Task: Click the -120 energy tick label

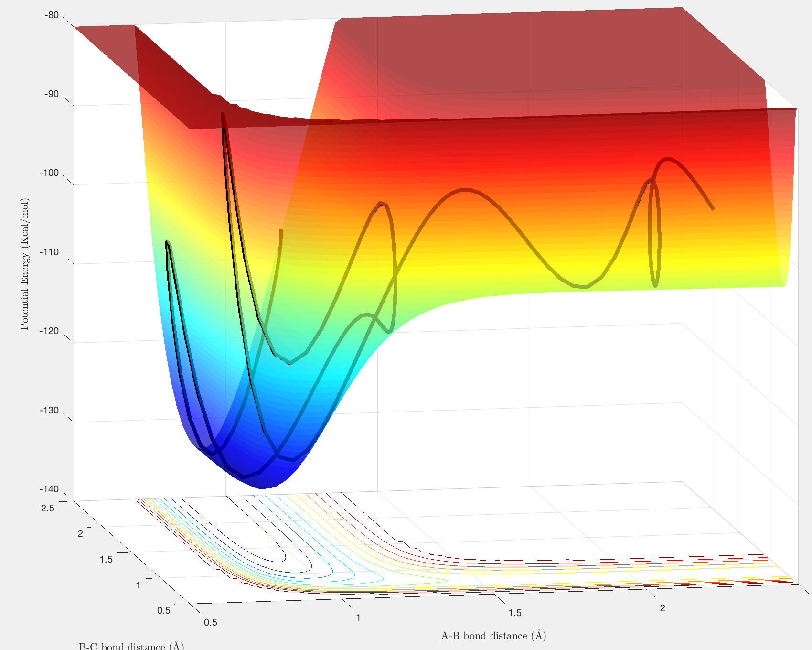Action: [49, 331]
